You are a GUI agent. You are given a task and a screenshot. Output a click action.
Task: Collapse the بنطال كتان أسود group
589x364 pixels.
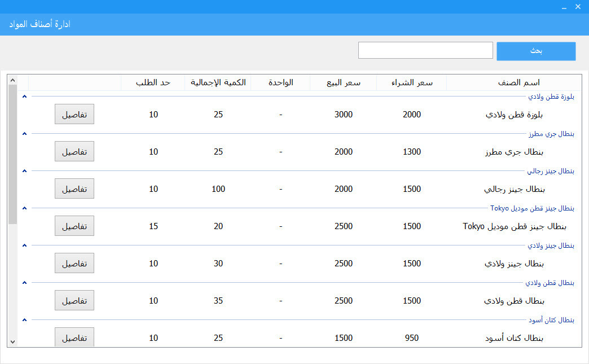[24, 319]
